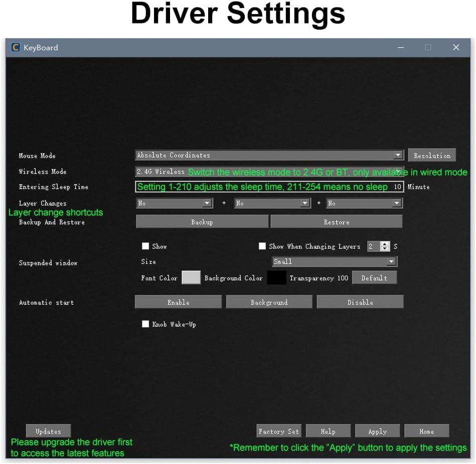Click the KeyBoard app icon in title bar
This screenshot has height=464, width=476.
click(16, 47)
